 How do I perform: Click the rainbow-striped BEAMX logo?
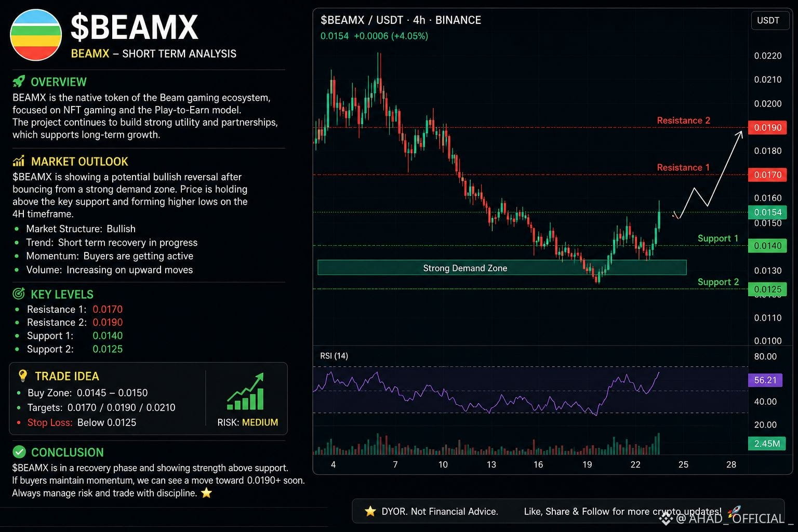pyautogui.click(x=36, y=35)
